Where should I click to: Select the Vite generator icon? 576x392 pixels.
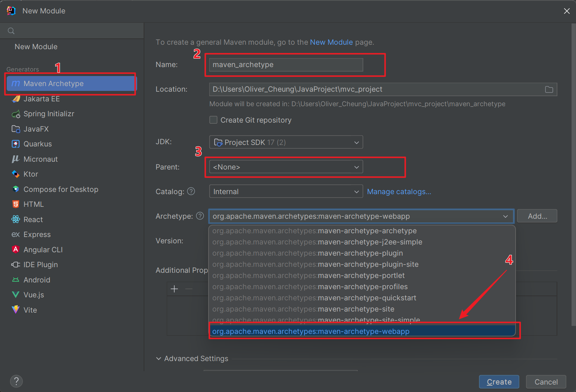16,310
